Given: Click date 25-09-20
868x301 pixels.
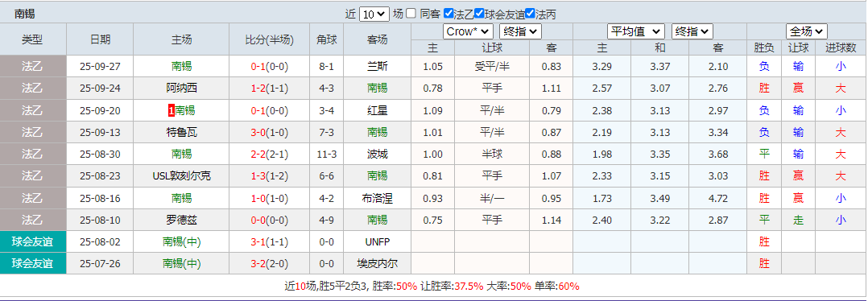Looking at the screenshot, I should [100, 111].
